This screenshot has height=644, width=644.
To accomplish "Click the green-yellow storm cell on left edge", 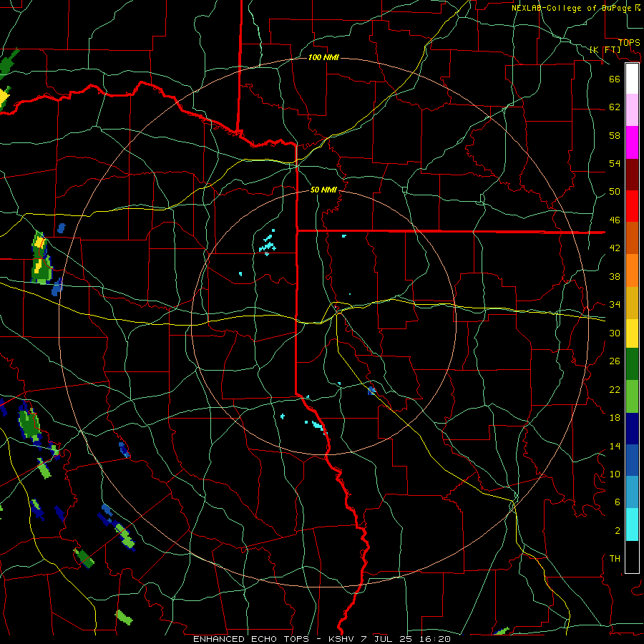I will tap(41, 259).
